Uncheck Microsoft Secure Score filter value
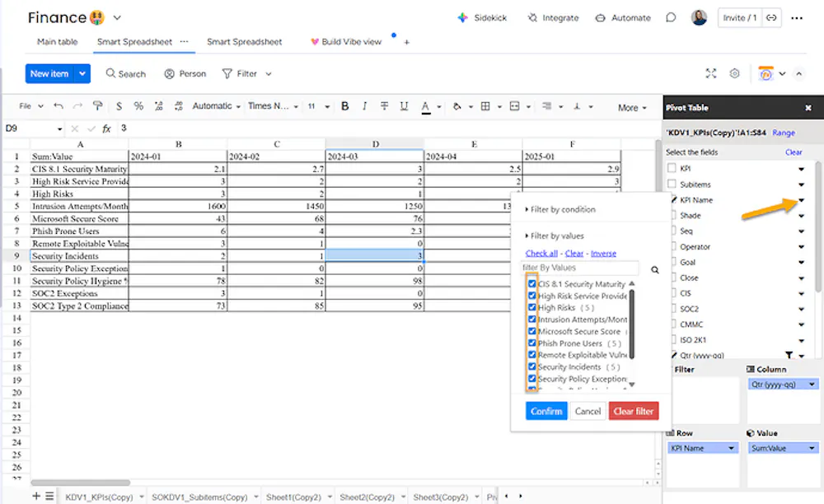 [x=531, y=331]
